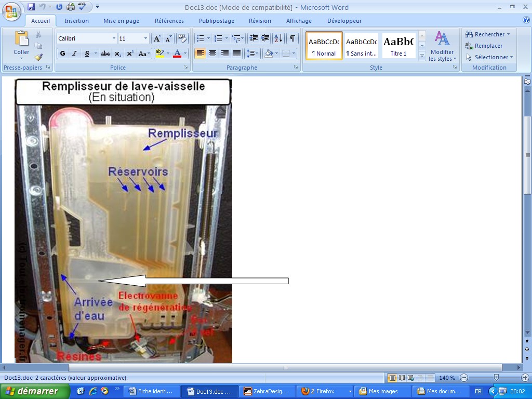Cut selection with the scissors icon
This screenshot has height=399, width=532.
click(38, 35)
